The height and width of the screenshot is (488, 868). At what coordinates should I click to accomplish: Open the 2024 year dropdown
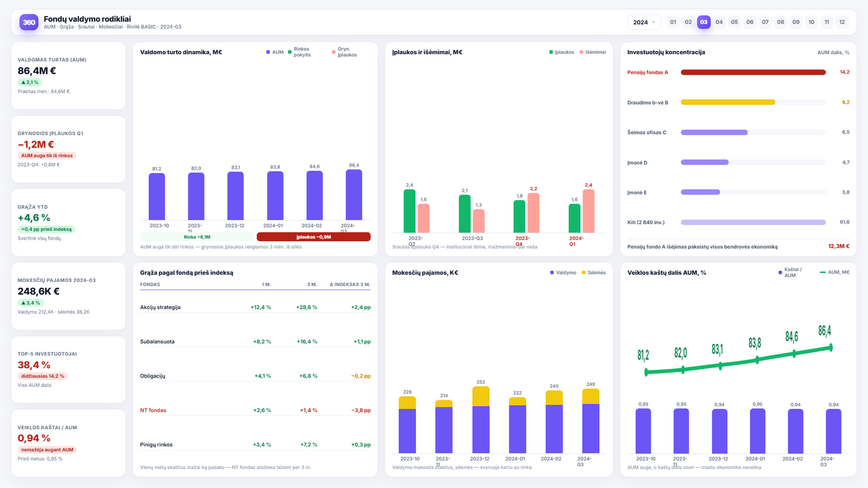(x=644, y=22)
